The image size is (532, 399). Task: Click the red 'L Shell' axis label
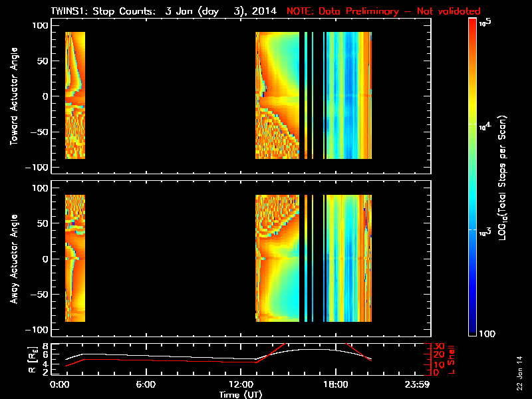[450, 359]
